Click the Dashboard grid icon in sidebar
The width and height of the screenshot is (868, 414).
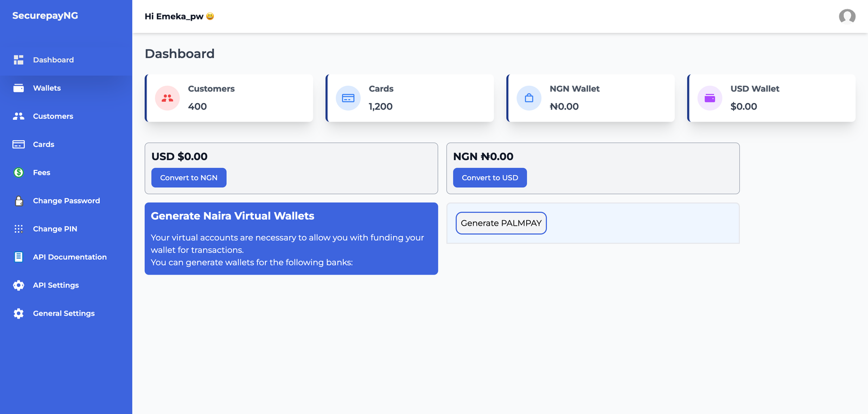point(18,60)
